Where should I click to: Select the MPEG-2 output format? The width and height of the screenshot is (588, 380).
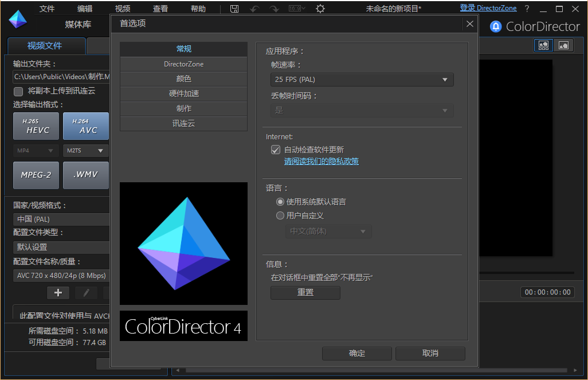[36, 175]
